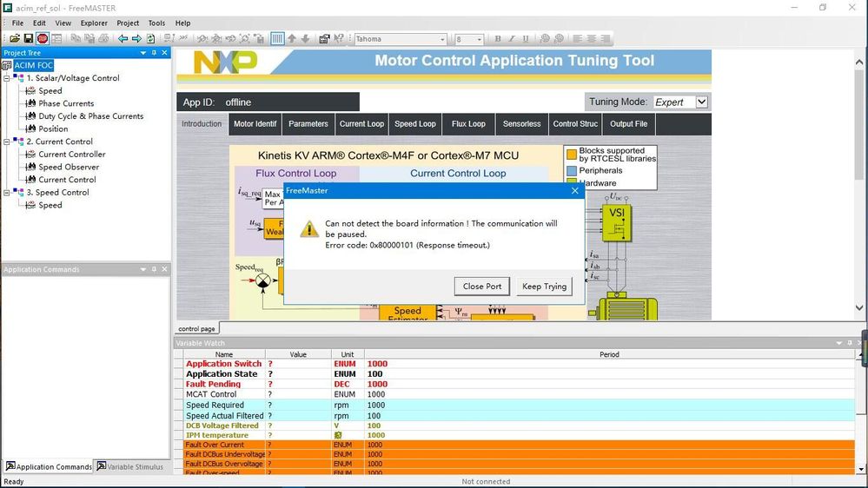
Task: Open the File menu
Action: [x=17, y=23]
